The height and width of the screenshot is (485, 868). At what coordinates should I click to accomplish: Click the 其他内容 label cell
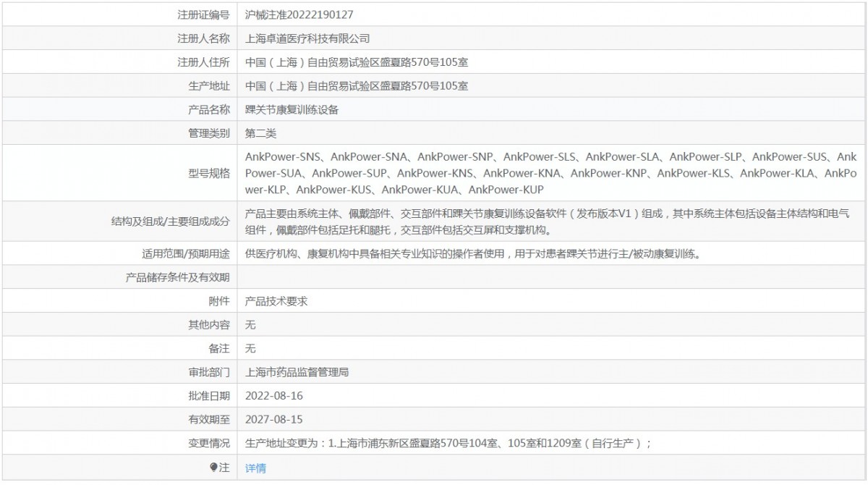(x=119, y=325)
